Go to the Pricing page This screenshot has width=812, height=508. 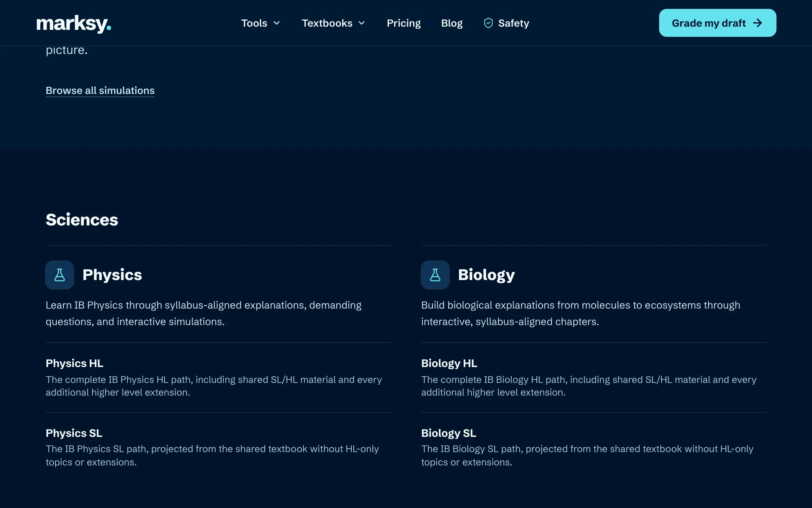tap(404, 23)
